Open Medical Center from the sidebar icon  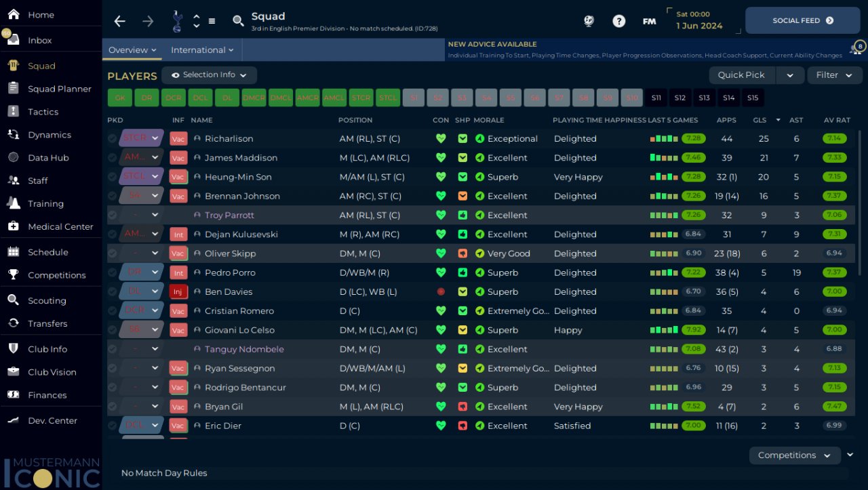point(14,226)
